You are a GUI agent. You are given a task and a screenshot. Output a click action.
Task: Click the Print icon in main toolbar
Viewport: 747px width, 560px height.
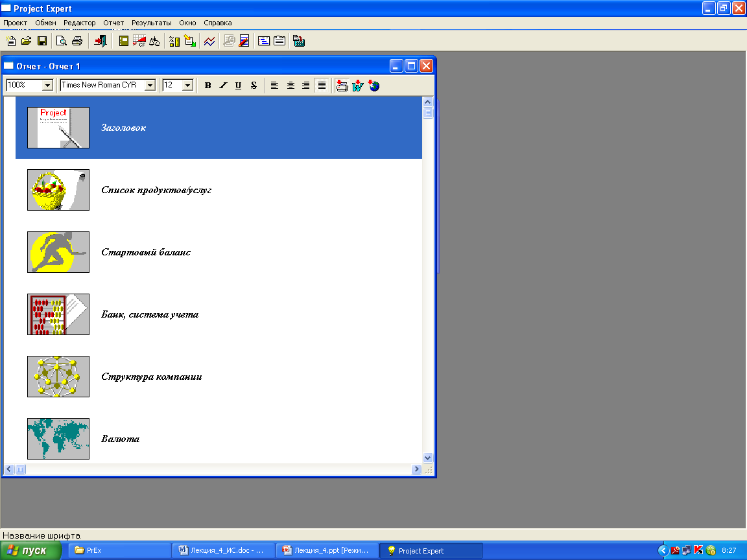[77, 41]
